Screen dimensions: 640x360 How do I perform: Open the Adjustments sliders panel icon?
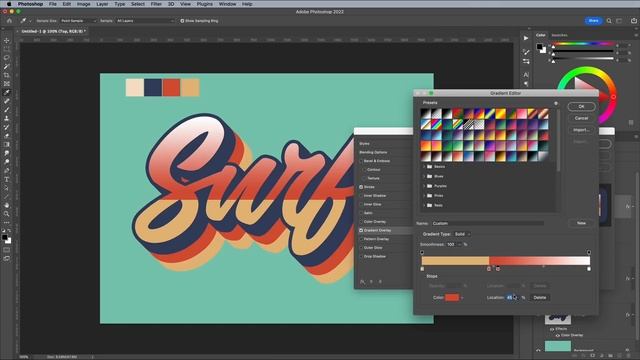coord(526,61)
